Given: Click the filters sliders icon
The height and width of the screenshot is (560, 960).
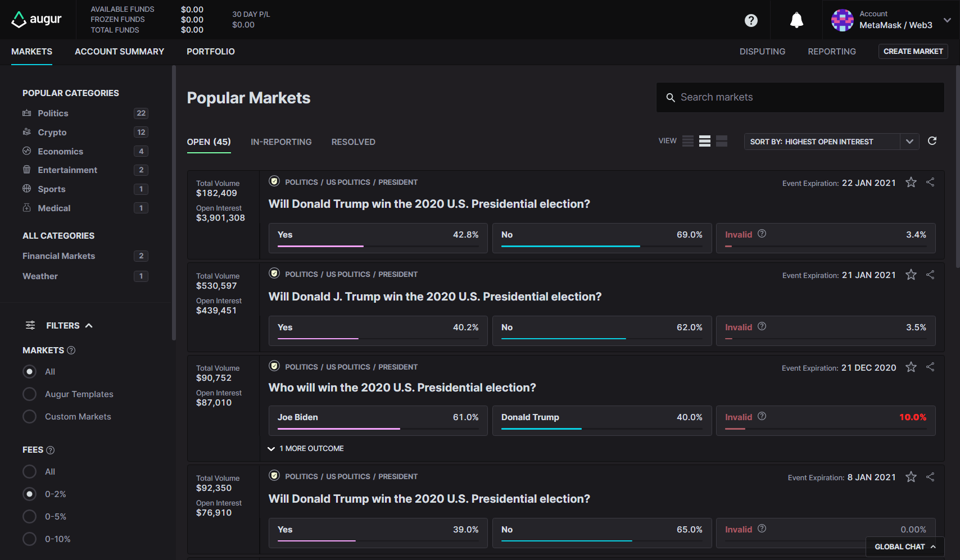Looking at the screenshot, I should coord(30,325).
